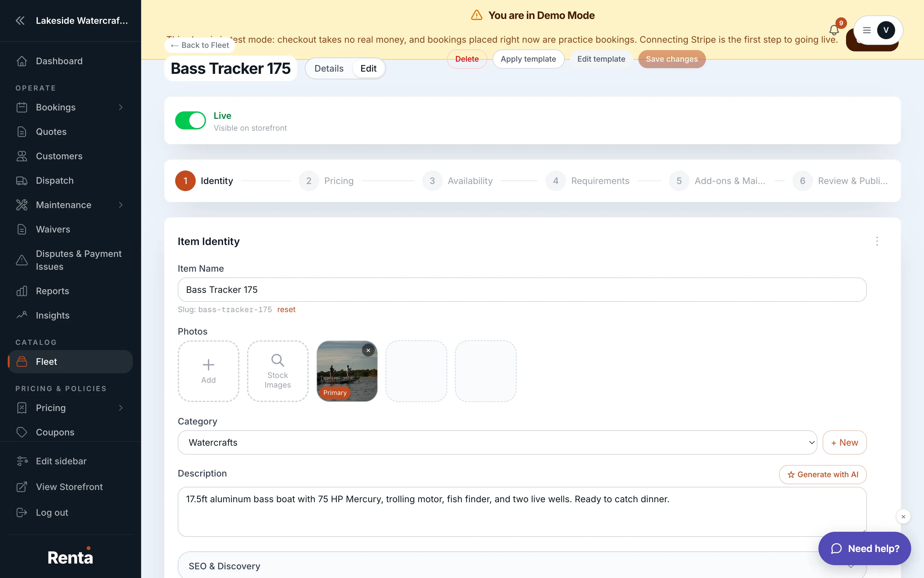Click the Log out icon
This screenshot has height=578, width=924.
pos(22,512)
